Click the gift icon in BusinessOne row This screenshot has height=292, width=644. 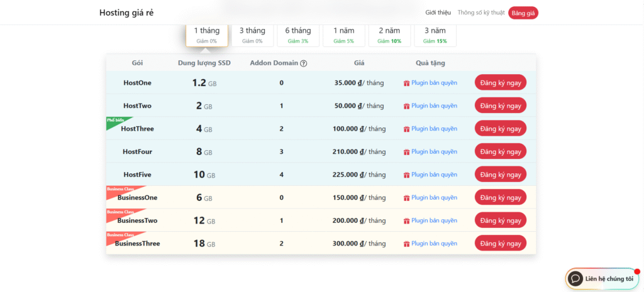tap(406, 198)
